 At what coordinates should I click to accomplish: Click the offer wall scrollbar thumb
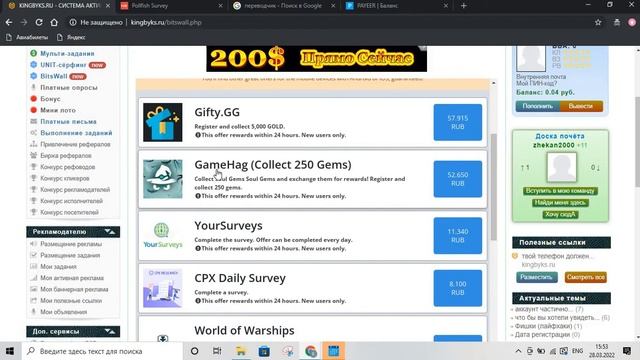[493, 187]
